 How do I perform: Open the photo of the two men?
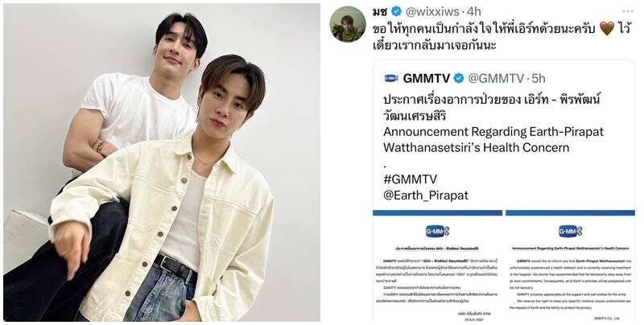(x=162, y=162)
